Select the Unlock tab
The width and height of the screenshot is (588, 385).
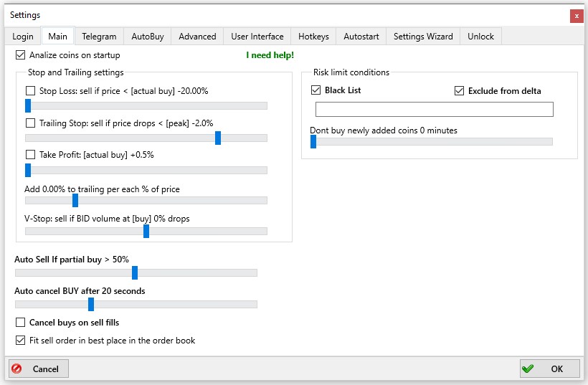point(480,37)
